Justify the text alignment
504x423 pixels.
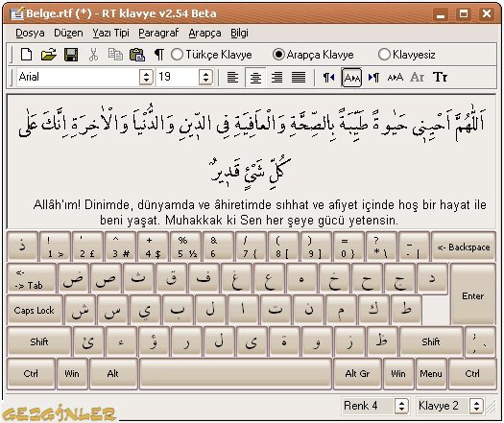pos(299,78)
